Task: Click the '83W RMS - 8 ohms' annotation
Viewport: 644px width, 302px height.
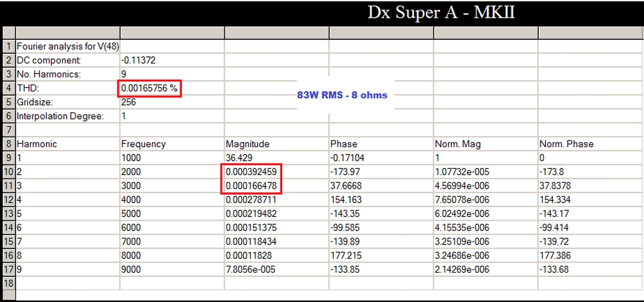Action: point(342,95)
